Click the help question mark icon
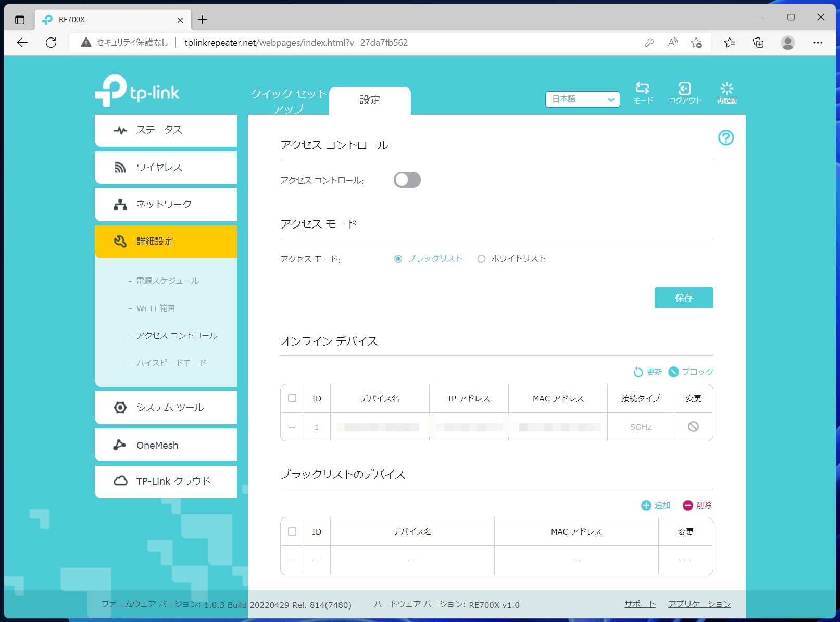This screenshot has width=840, height=622. pyautogui.click(x=725, y=137)
